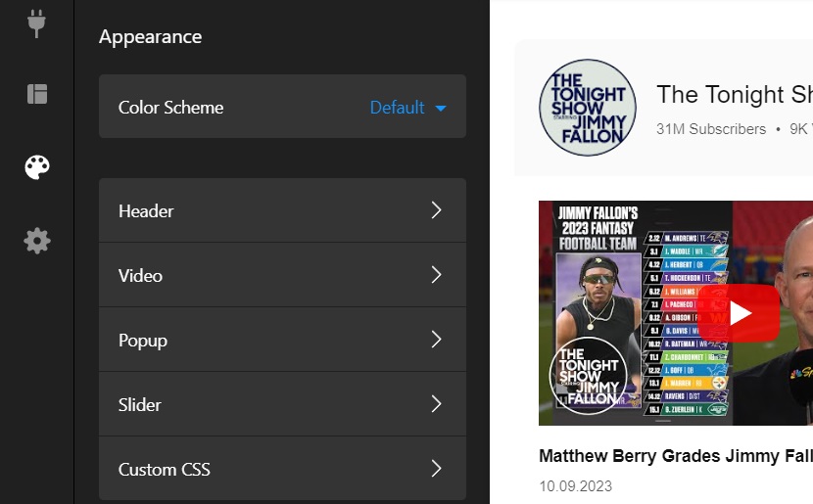Expand the Slider section chevron
813x504 pixels.
click(436, 404)
